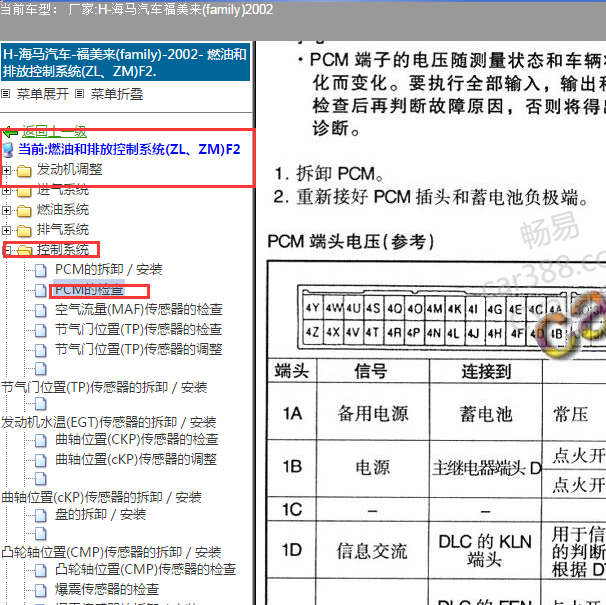
Task: Click the 菜单展开 expand-menu icon
Action: click(x=5, y=94)
